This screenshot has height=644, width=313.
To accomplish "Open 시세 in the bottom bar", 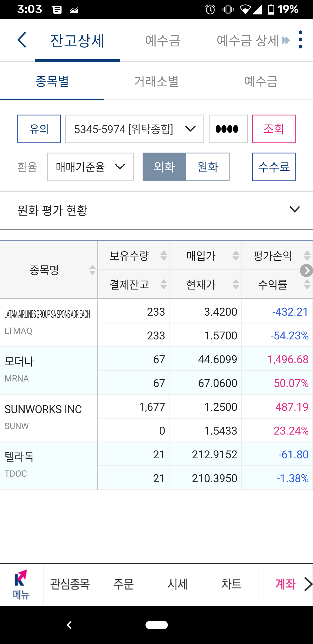I will [178, 584].
